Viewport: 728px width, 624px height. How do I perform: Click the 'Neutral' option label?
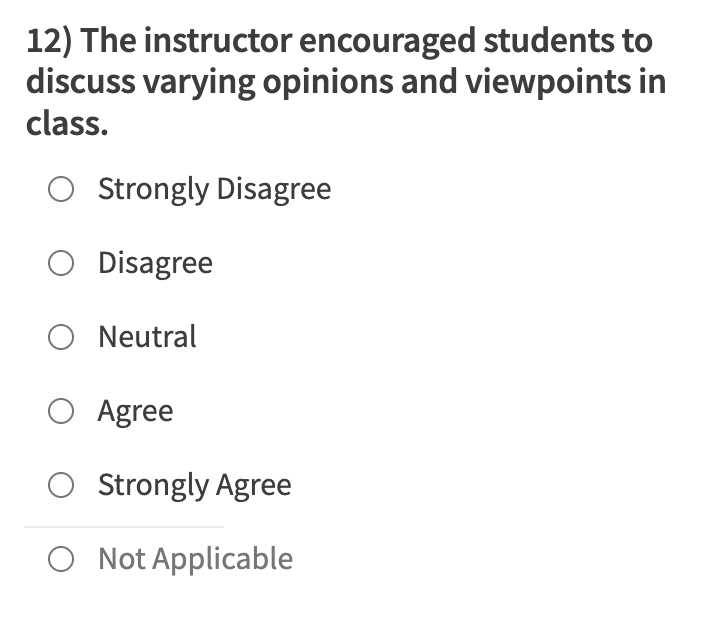click(147, 337)
